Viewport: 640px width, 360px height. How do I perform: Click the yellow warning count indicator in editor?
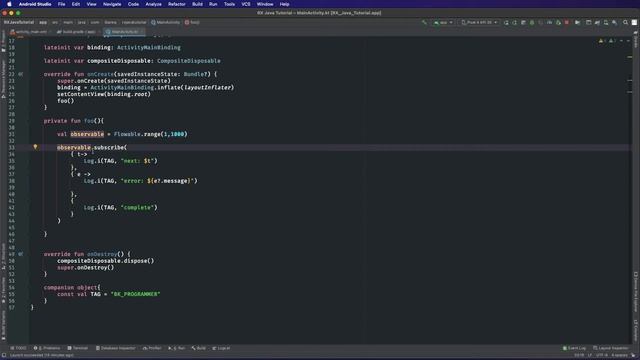pos(602,41)
